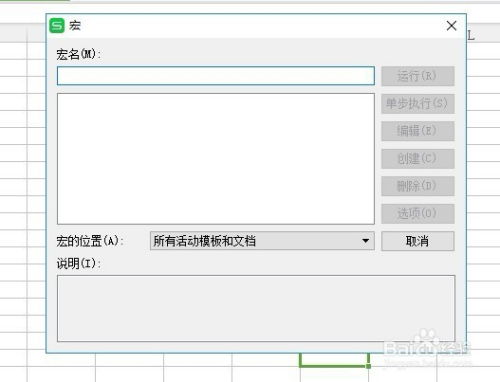
Task: Click the green-bordered selected cell
Action: [334, 360]
